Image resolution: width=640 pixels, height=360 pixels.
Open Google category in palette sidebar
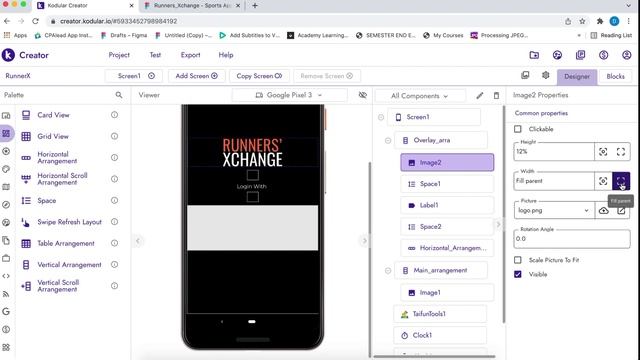(6, 311)
